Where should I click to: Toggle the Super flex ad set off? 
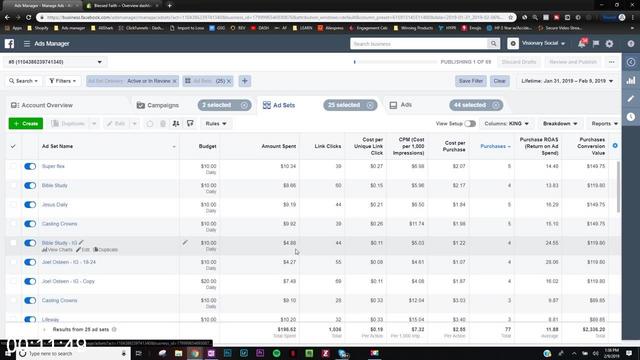click(30, 166)
